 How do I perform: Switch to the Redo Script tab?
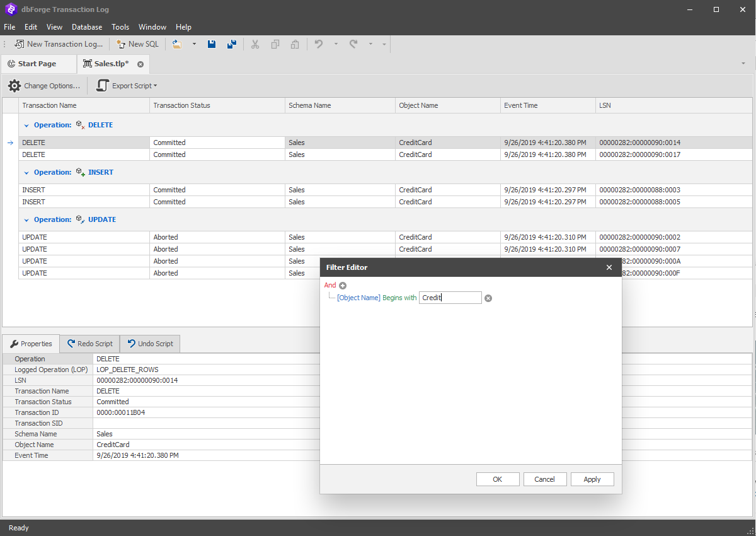click(89, 343)
